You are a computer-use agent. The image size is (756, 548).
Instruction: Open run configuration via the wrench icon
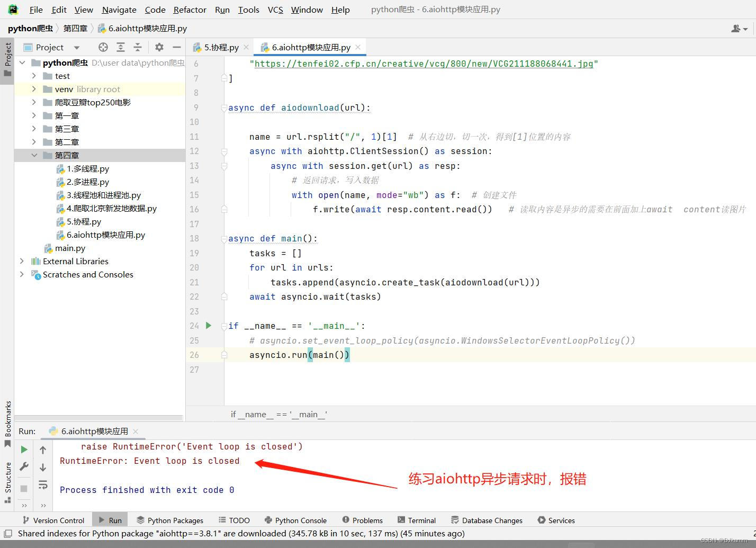tap(24, 466)
